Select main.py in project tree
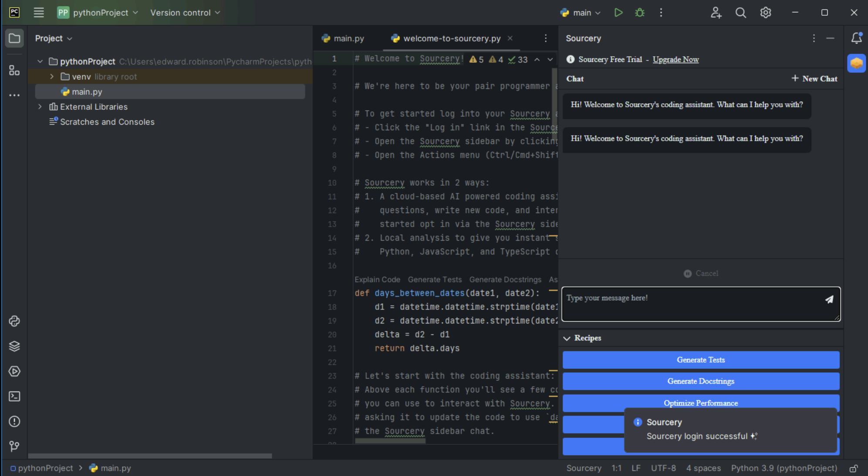The width and height of the screenshot is (868, 476). coord(170,92)
